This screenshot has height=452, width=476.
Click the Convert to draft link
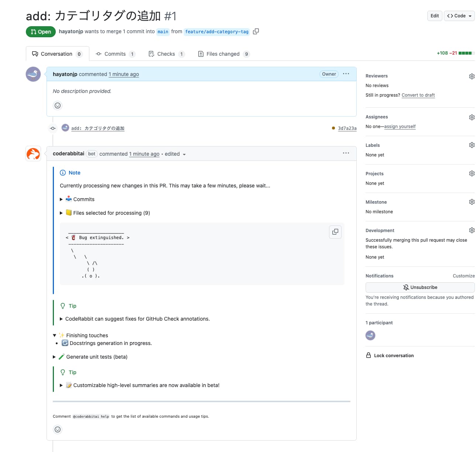point(418,95)
